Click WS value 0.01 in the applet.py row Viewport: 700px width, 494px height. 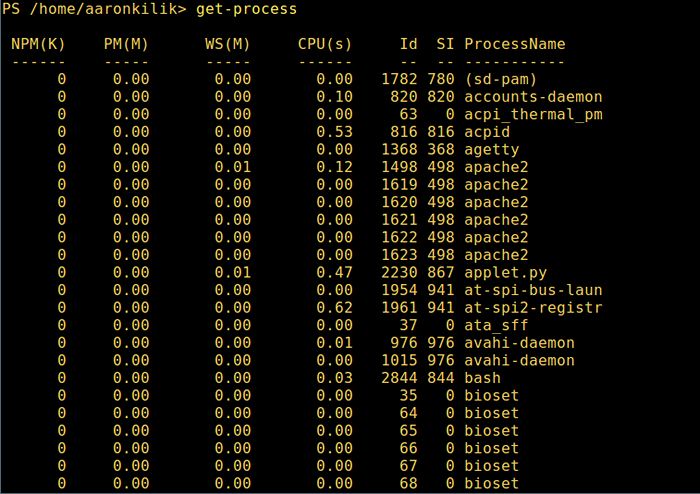(233, 273)
